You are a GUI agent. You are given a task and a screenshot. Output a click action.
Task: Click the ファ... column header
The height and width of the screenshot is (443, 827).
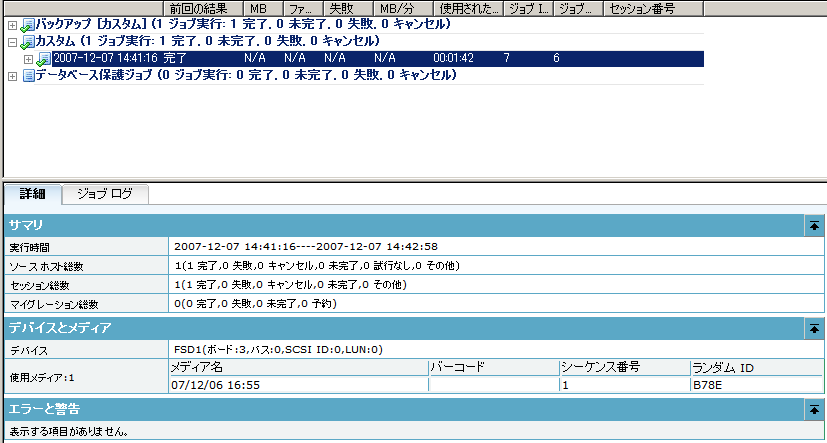[303, 8]
